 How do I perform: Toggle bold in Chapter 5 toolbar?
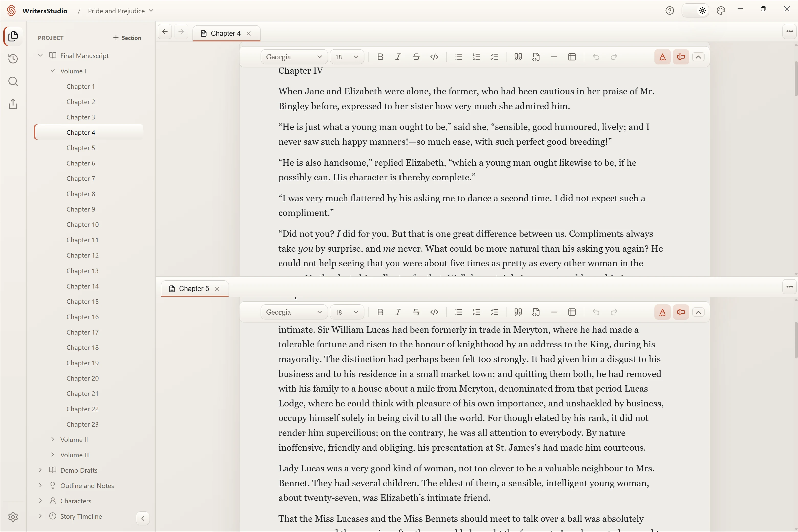[x=380, y=312]
